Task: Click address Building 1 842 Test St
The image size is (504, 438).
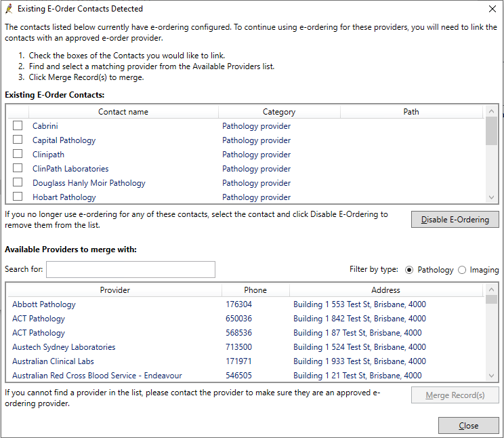Action: click(359, 318)
